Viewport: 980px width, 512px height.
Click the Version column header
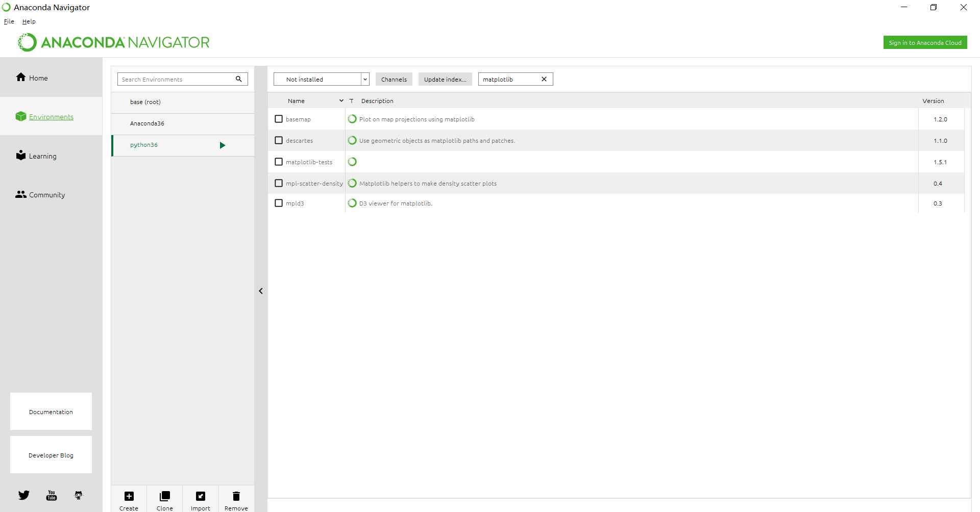[933, 101]
